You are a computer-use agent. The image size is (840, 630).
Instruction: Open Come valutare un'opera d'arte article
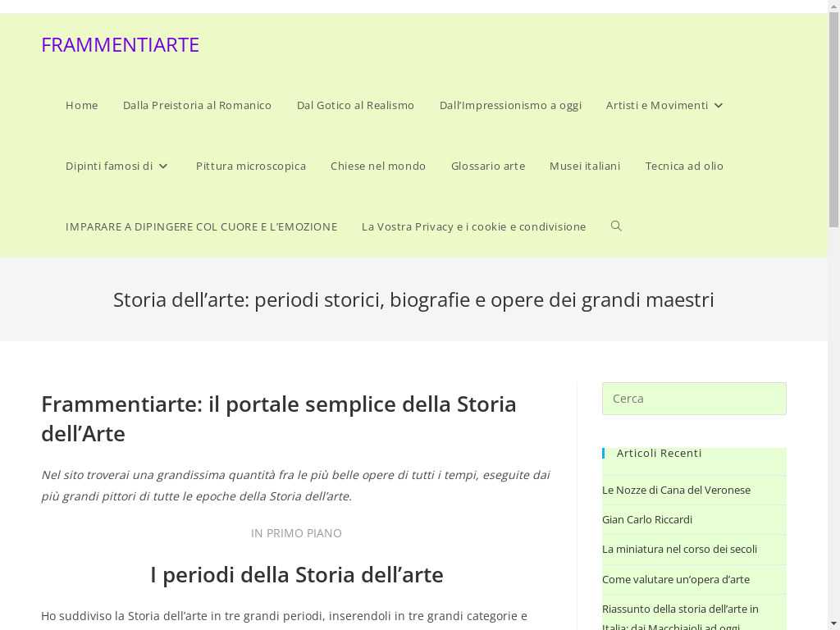[x=676, y=580]
